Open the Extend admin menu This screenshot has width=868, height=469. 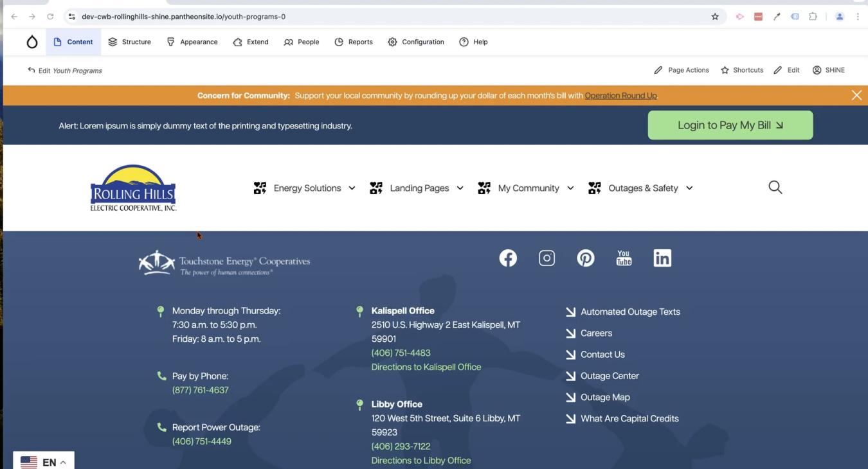point(251,42)
